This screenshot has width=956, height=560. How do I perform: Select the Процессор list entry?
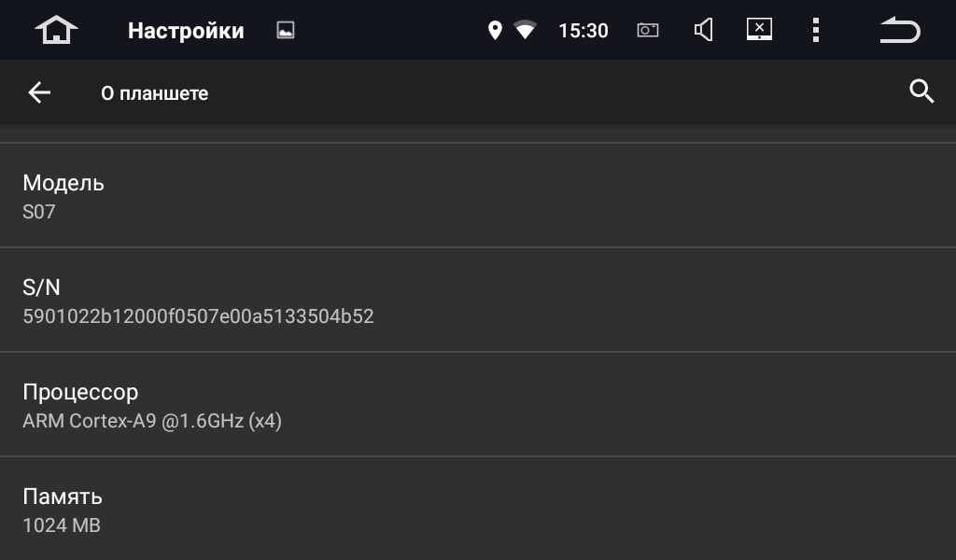(478, 405)
